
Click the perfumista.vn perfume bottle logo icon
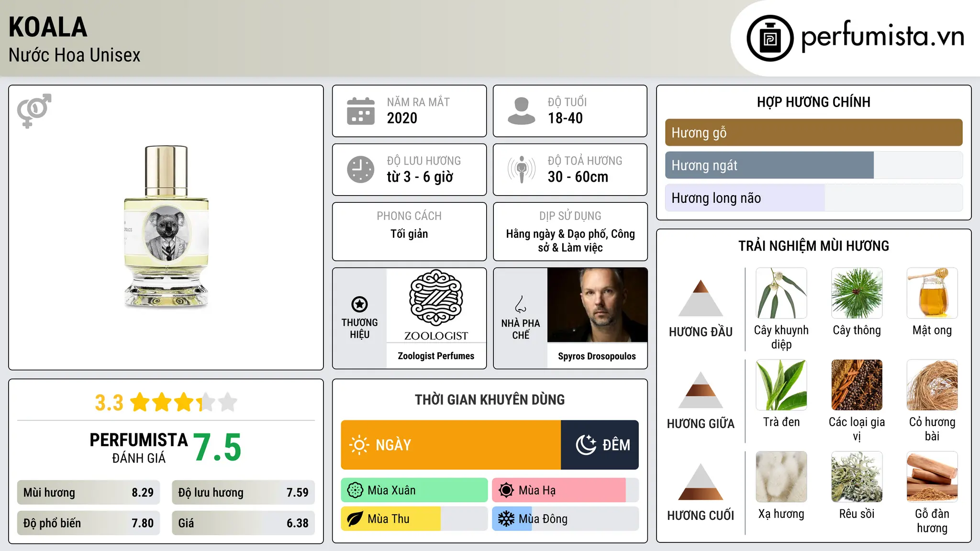(x=770, y=38)
